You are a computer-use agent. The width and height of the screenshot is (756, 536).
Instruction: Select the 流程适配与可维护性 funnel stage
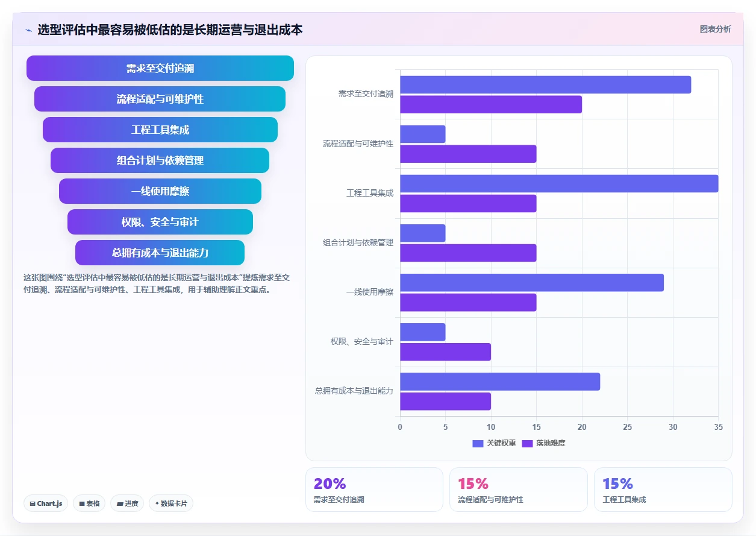(160, 99)
